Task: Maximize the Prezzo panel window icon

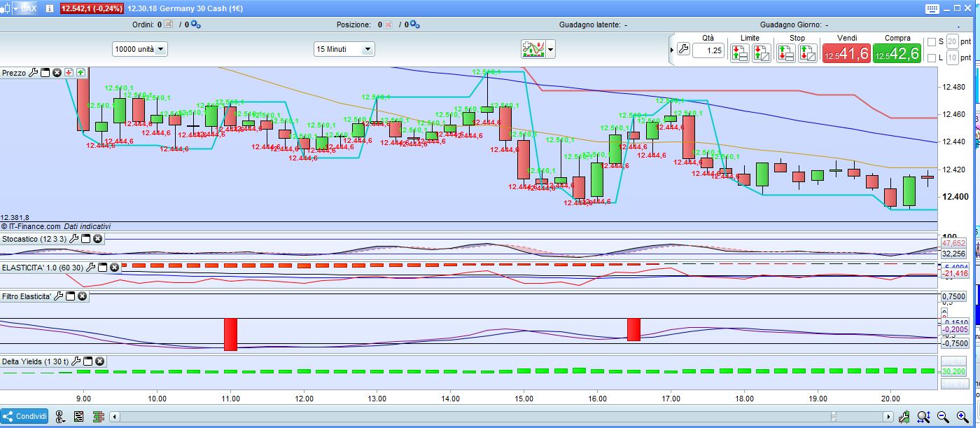Action: (45, 72)
